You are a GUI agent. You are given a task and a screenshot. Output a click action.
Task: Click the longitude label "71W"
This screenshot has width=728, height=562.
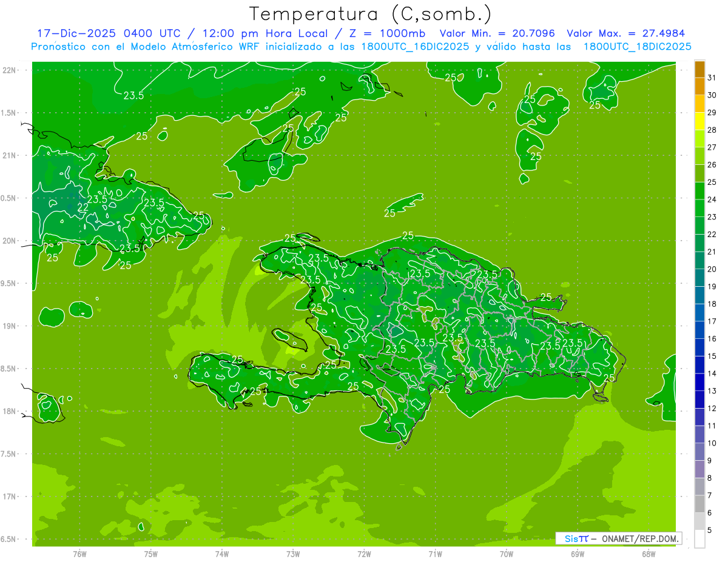435,554
